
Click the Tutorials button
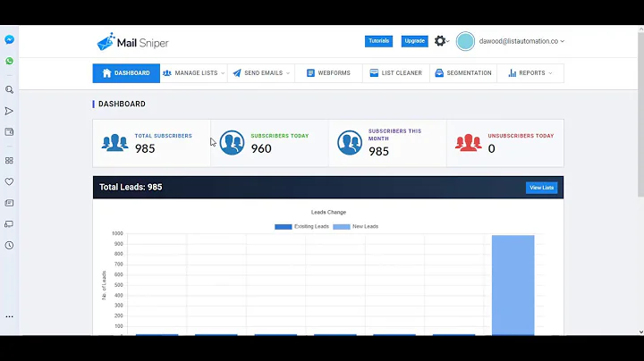pos(378,41)
